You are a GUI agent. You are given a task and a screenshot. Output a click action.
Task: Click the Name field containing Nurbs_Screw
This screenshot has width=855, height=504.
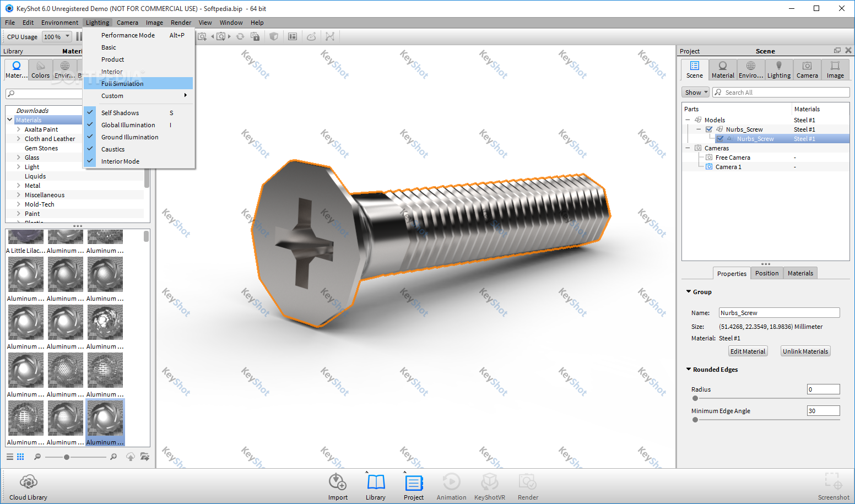[x=779, y=313]
